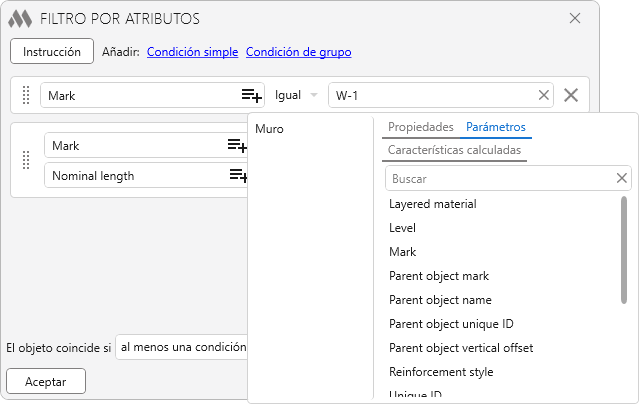Grab the drag handle of first condition

coord(27,96)
